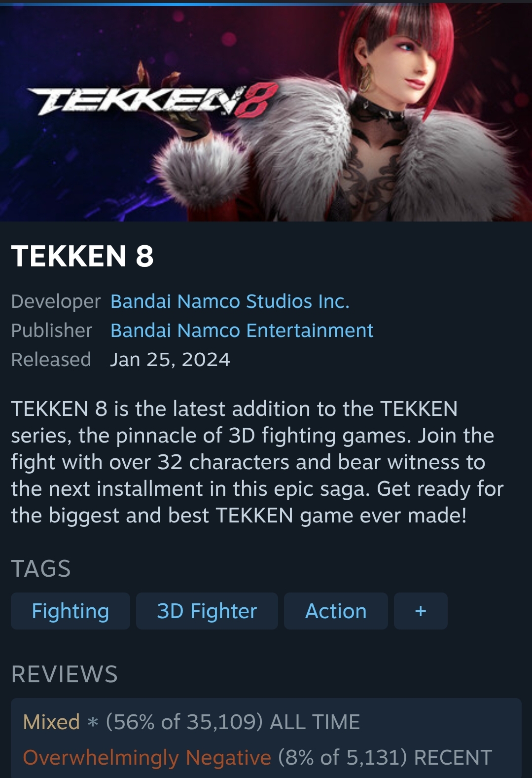Open the Fighting tag

point(71,611)
